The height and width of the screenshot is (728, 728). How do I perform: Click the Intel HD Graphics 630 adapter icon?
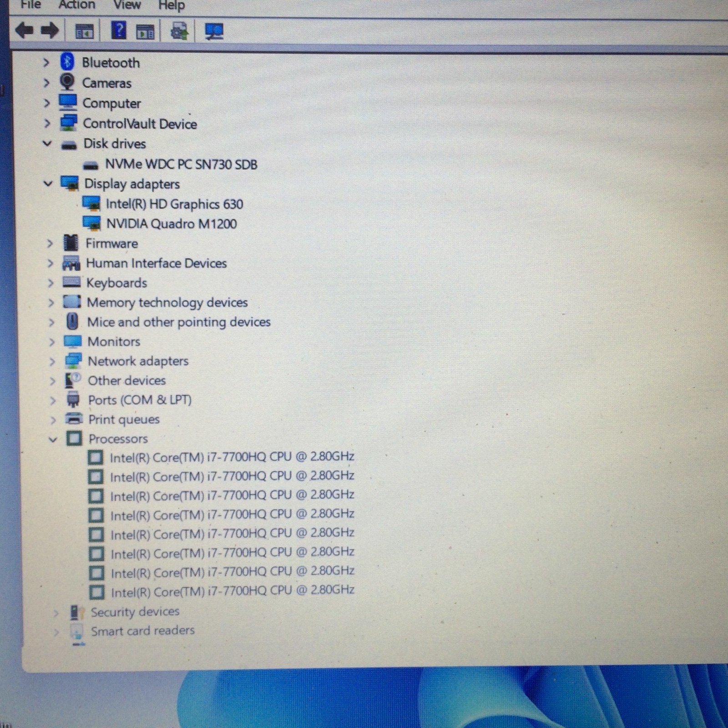(91, 203)
